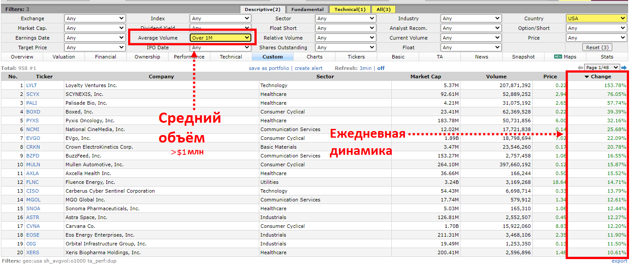Open the Sector filter dropdown
This screenshot has height=267, width=644.
(346, 18)
